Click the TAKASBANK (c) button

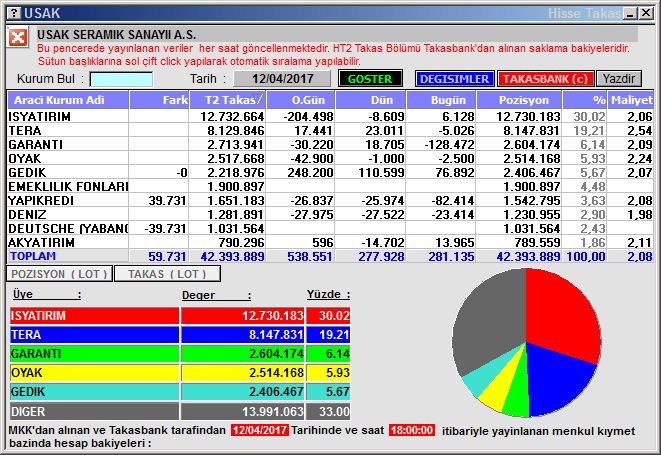[x=545, y=79]
